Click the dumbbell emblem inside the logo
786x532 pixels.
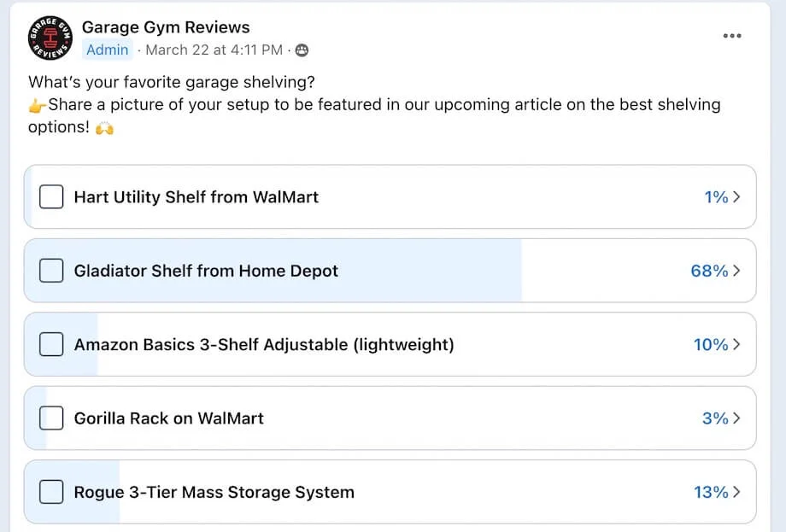pos(49,37)
